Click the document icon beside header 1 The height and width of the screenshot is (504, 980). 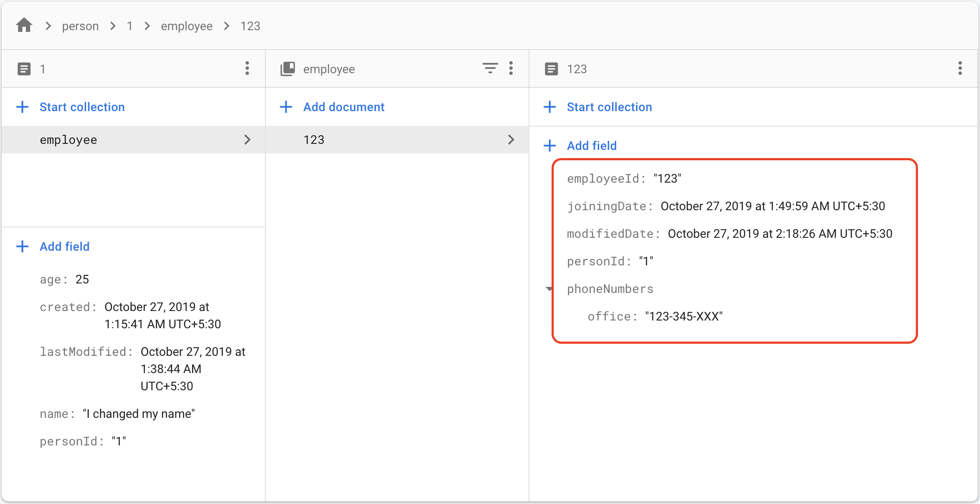24,69
